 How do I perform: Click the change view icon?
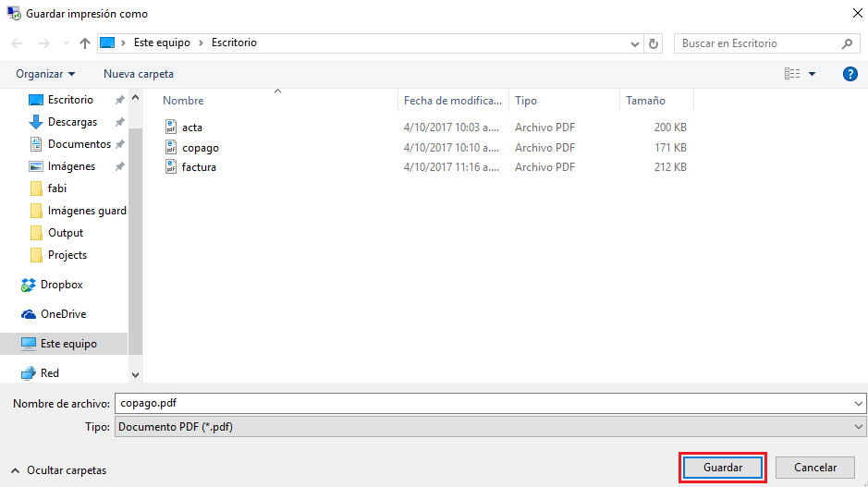coord(792,74)
